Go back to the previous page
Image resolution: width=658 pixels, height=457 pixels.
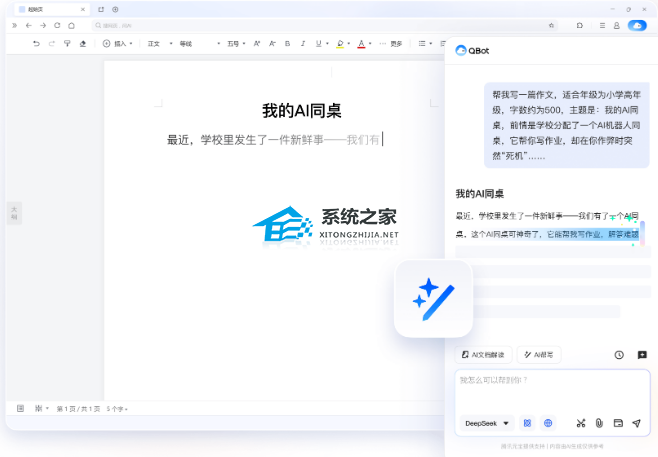tap(29, 26)
